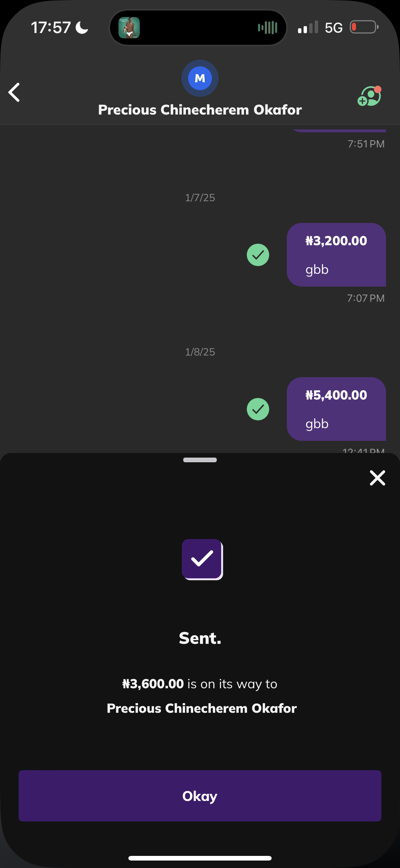Tap the purple checkmark success icon

(x=202, y=559)
